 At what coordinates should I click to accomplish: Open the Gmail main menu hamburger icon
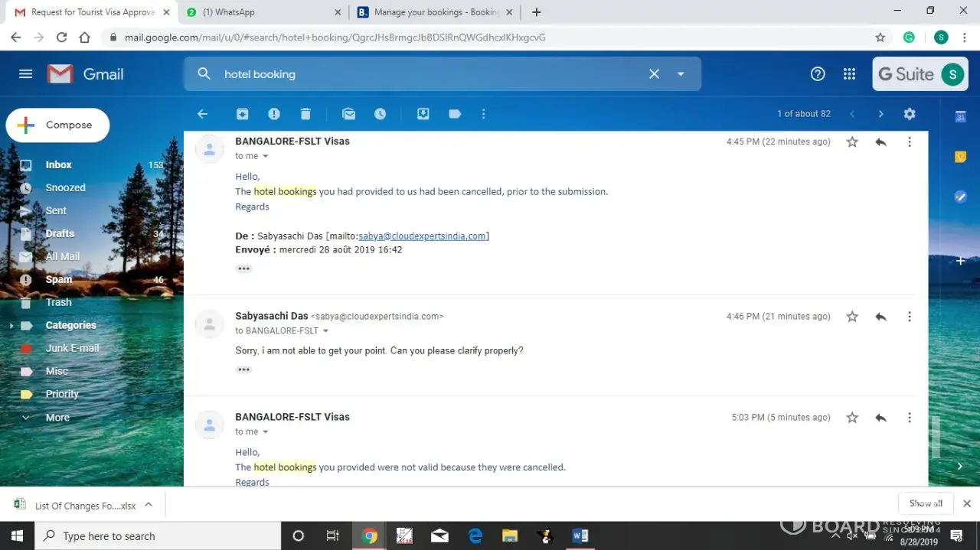pyautogui.click(x=25, y=74)
